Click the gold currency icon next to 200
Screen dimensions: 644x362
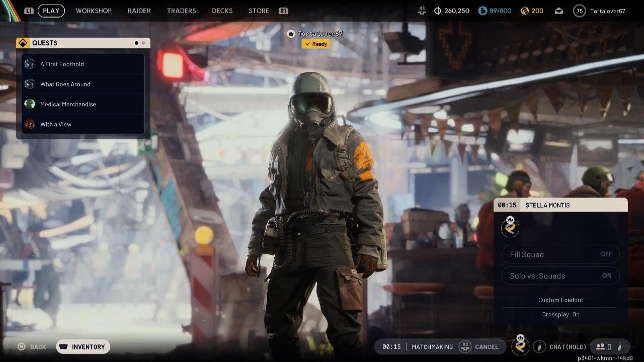click(x=524, y=11)
